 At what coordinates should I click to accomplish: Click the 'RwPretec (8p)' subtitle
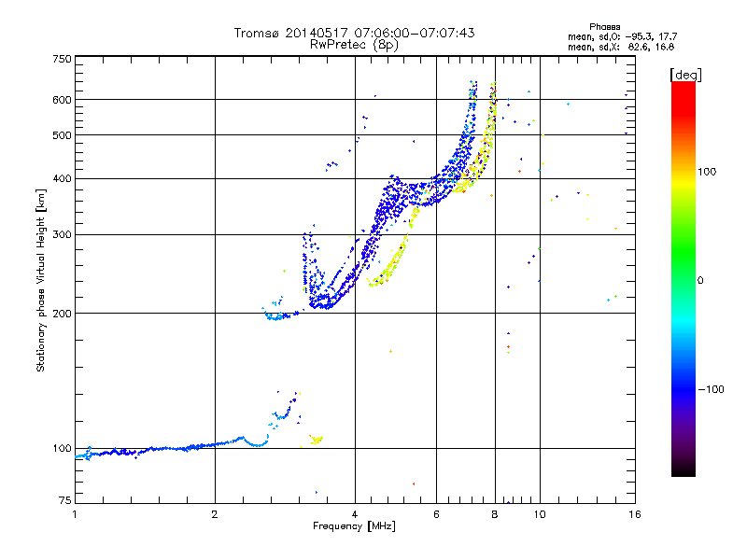tap(354, 45)
